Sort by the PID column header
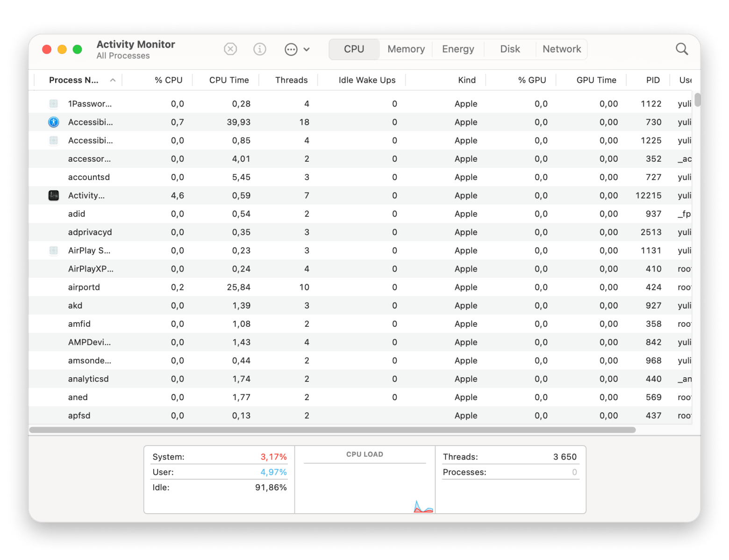The image size is (729, 560). [652, 80]
